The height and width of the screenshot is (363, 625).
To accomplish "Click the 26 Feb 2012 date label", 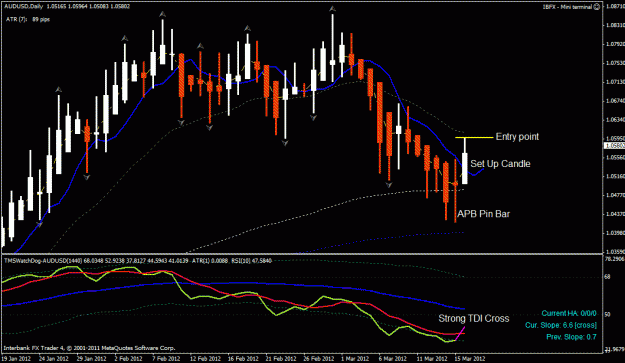I will coord(318,358).
